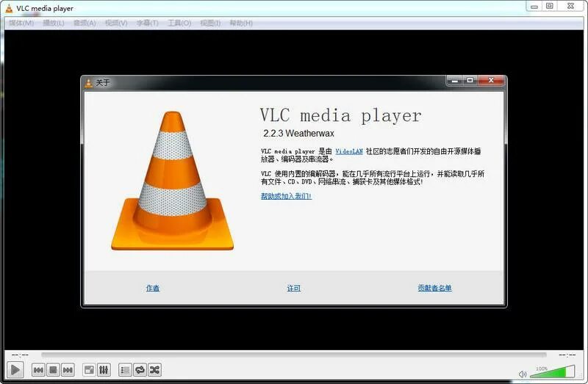Set volume on the green volume slider
This screenshot has height=384, width=588.
pos(552,372)
